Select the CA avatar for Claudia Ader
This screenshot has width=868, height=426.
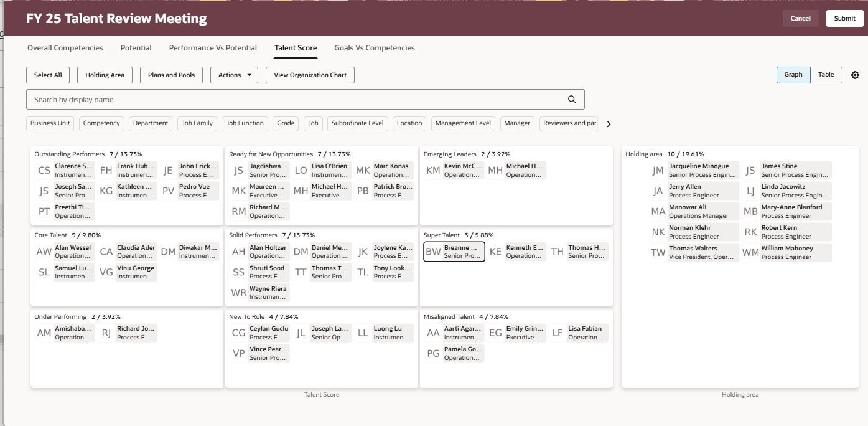pyautogui.click(x=106, y=252)
